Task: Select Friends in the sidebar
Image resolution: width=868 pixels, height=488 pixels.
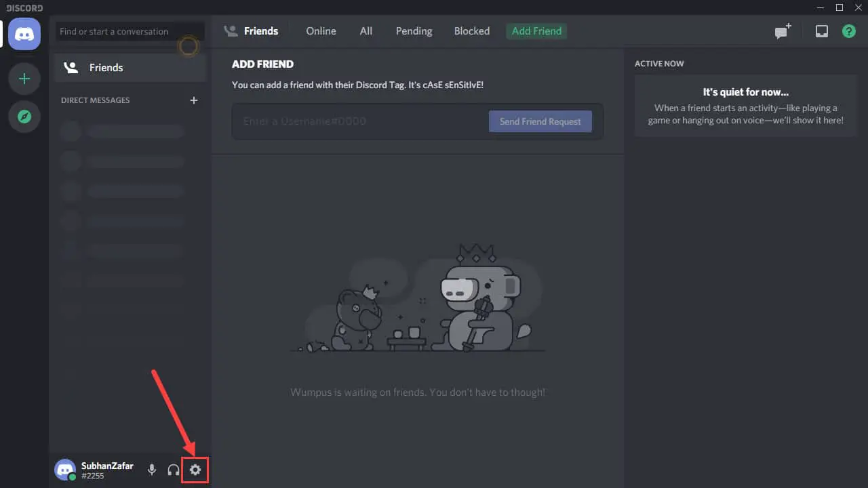Action: (130, 68)
